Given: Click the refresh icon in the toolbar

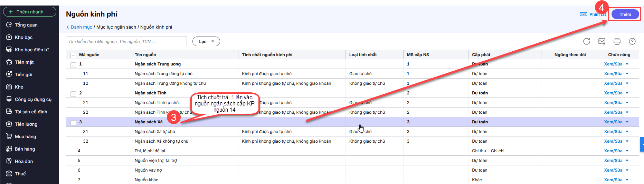Looking at the screenshot, I should click(586, 41).
